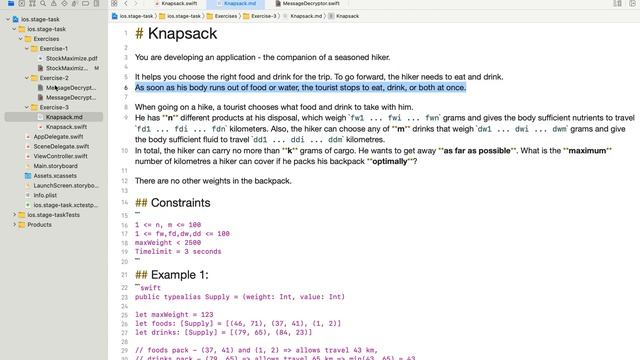Viewport: 640px width, 360px height.
Task: Click the '## Example 1:' heading
Action: (x=171, y=275)
